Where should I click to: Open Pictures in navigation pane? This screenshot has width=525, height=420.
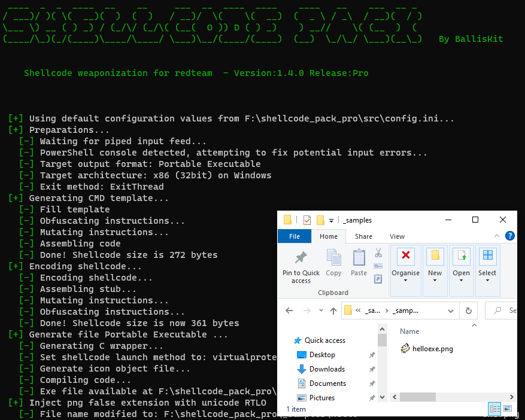click(x=322, y=398)
